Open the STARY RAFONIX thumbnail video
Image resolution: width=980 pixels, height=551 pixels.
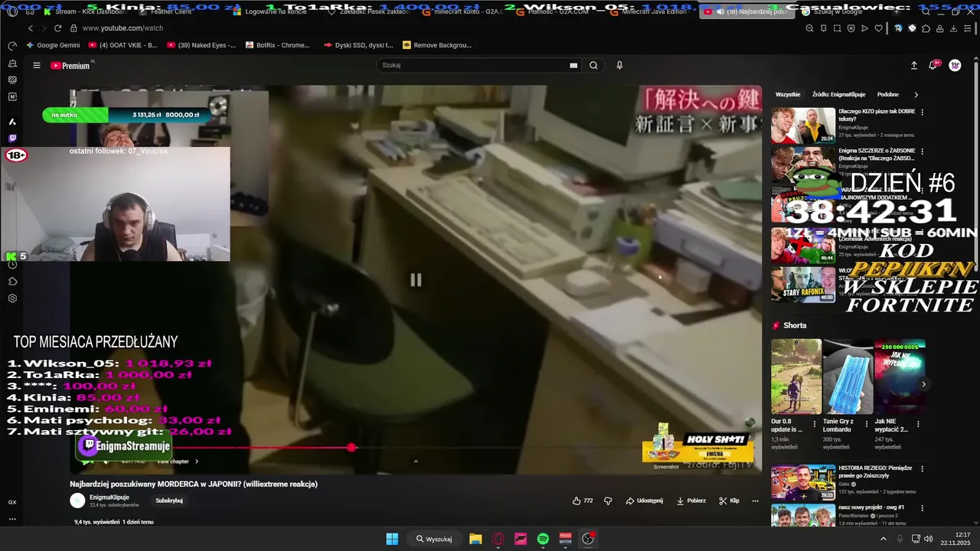click(x=803, y=285)
